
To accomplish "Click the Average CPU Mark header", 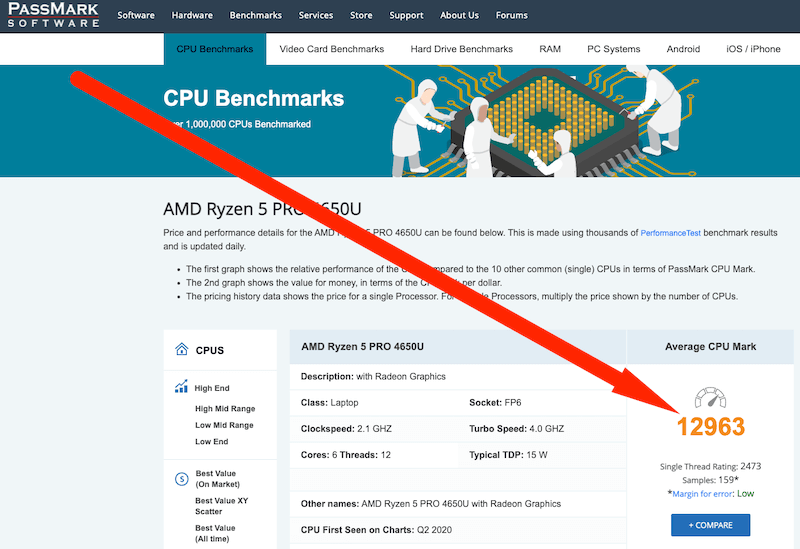I will (x=710, y=346).
